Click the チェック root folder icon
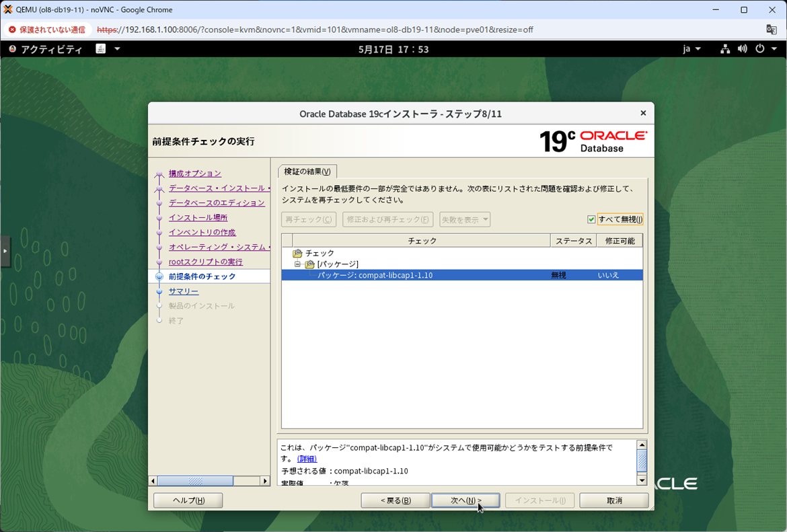 click(x=297, y=253)
